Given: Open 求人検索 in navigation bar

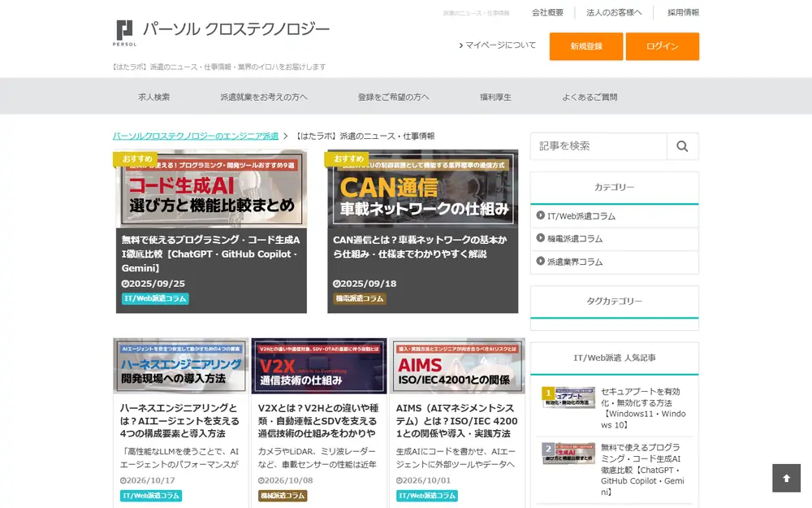Looking at the screenshot, I should 153,97.
